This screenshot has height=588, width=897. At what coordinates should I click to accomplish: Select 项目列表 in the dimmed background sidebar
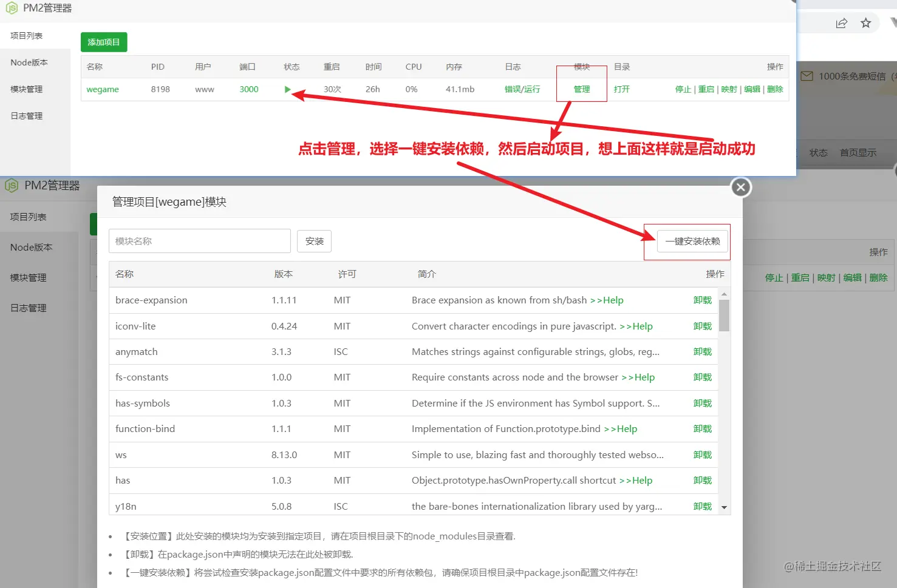(x=29, y=217)
